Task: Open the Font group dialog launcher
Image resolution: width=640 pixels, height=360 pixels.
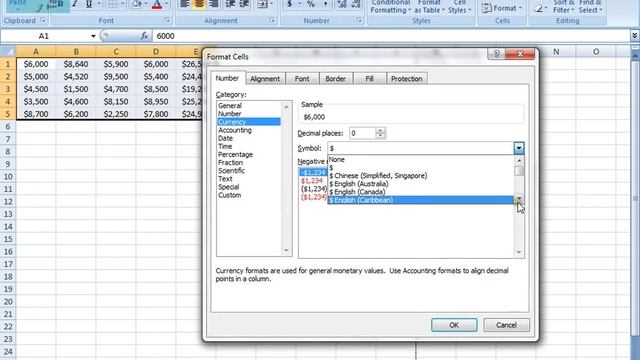Action: (167, 20)
